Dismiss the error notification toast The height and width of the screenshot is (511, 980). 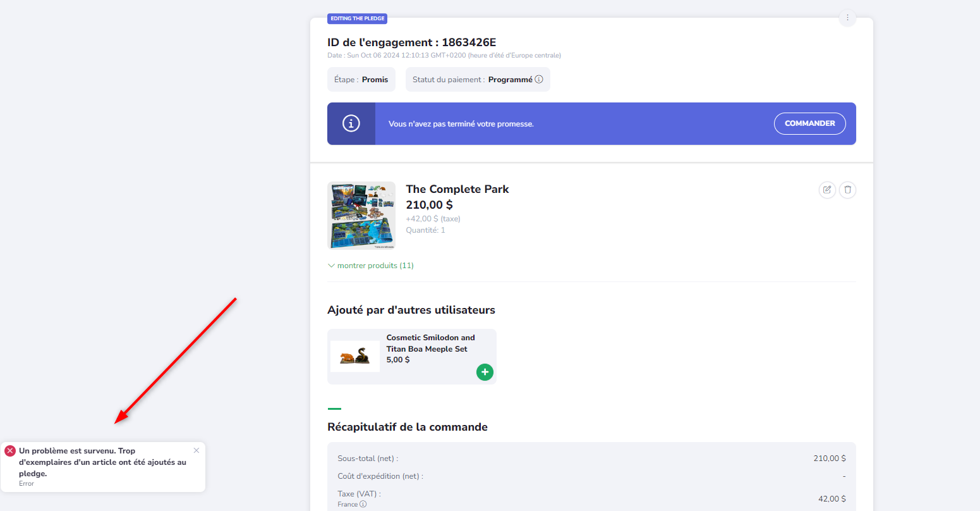(197, 450)
